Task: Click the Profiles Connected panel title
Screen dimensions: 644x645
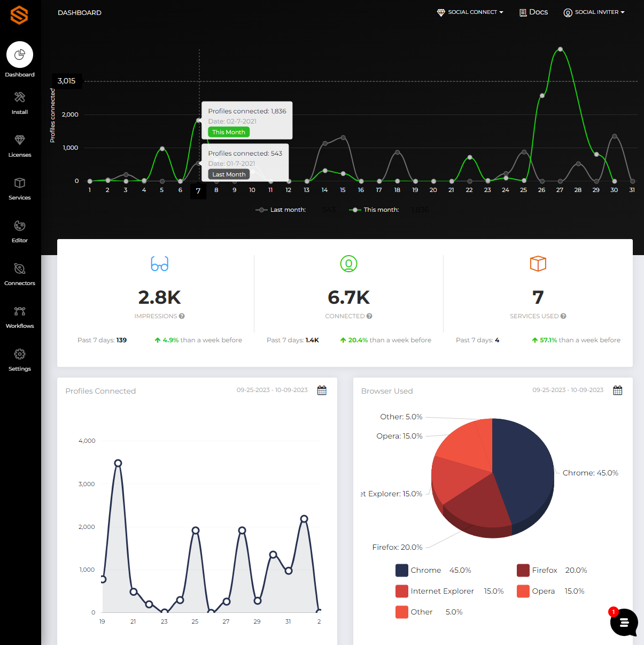Action: click(100, 391)
